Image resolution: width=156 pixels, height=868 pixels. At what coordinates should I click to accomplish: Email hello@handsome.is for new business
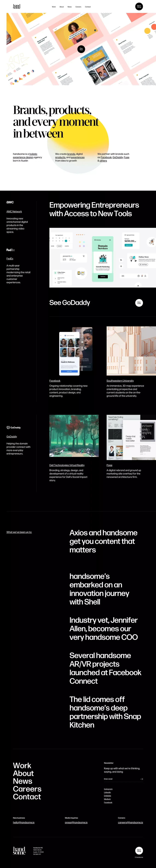24,823
